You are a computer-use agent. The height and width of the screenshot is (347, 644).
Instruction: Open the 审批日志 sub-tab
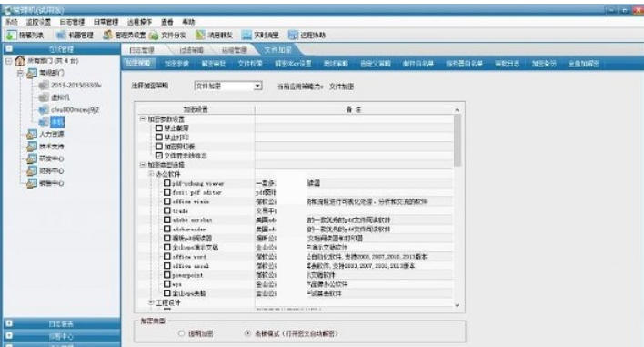[x=507, y=64]
